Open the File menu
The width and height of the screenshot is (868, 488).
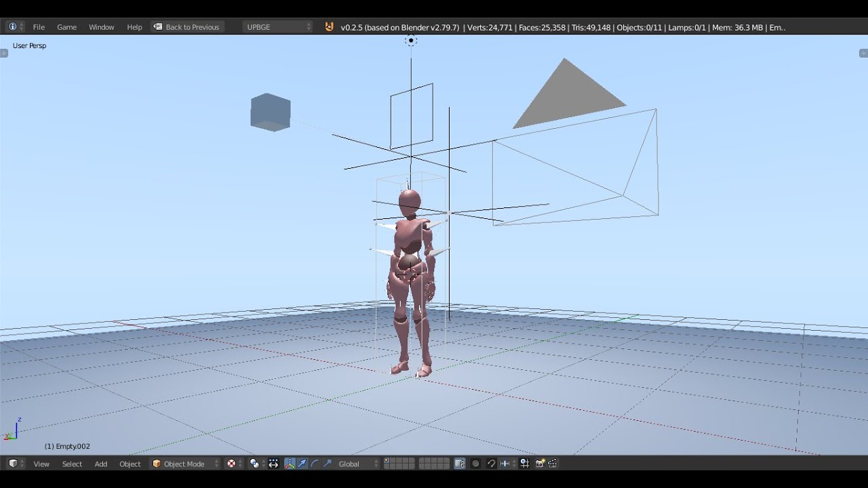(39, 27)
